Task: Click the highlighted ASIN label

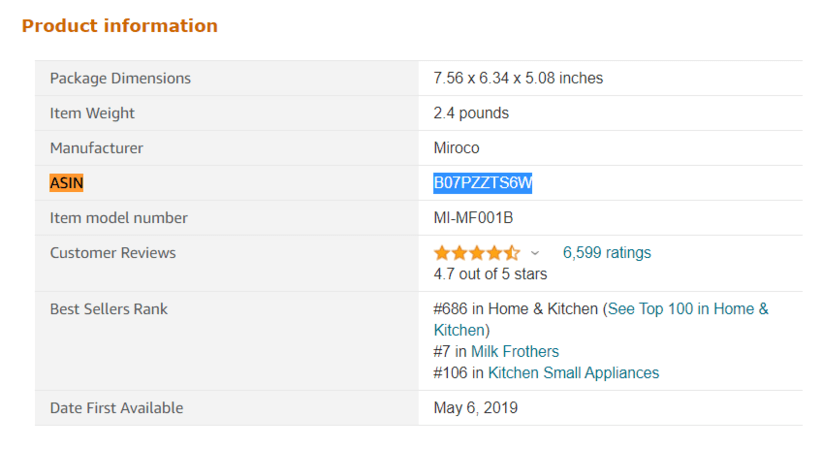Action: click(x=67, y=183)
